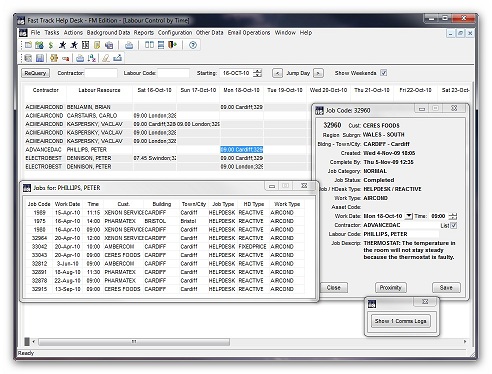Open the numbered grid calendar icon
The image size is (492, 374).
coord(85,45)
